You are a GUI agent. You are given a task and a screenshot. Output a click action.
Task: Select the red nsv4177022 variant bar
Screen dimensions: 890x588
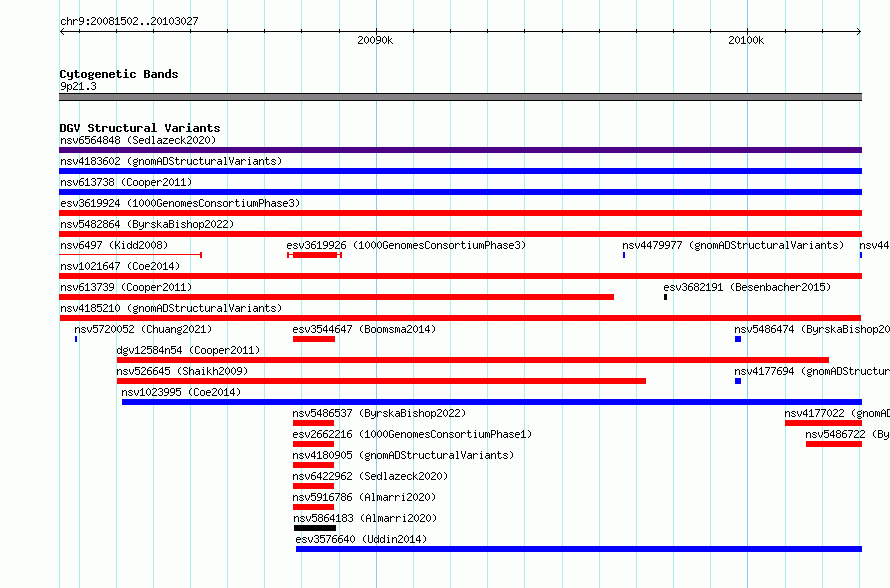click(x=824, y=423)
